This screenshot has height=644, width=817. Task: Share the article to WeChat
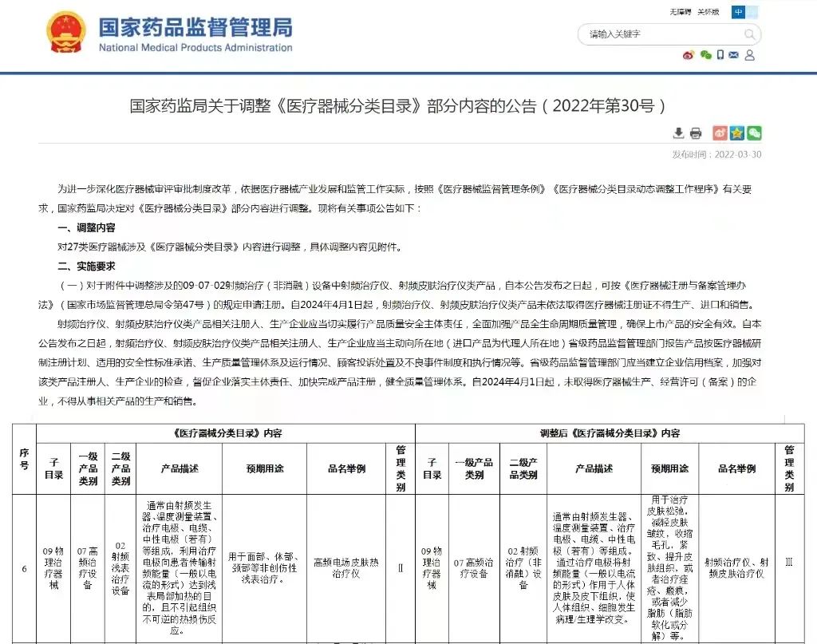click(x=754, y=133)
